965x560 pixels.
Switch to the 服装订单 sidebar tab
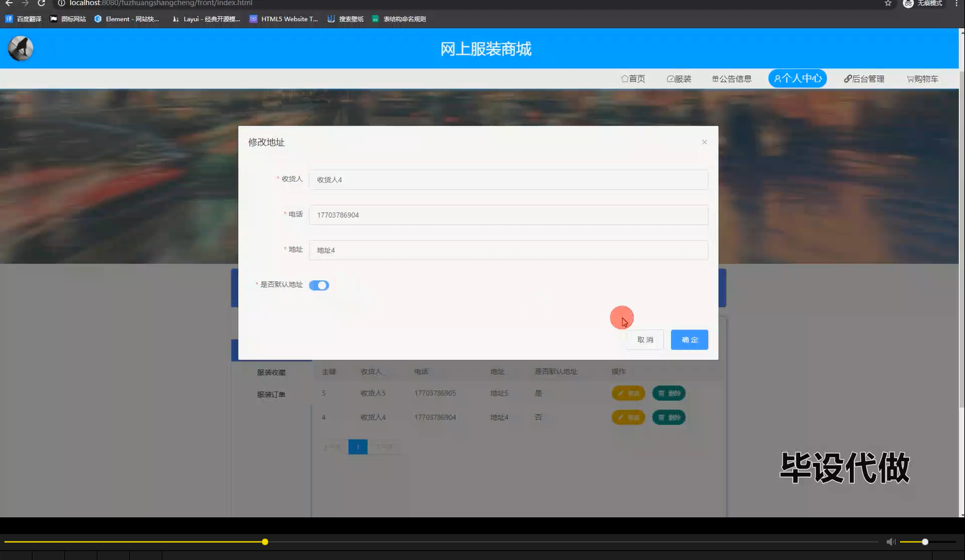(x=270, y=394)
